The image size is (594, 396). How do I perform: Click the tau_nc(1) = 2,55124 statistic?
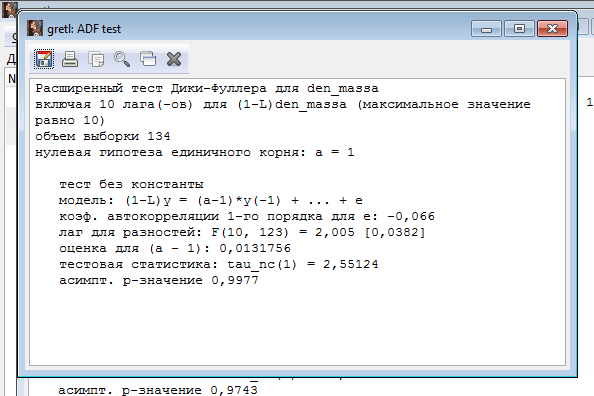(302, 265)
